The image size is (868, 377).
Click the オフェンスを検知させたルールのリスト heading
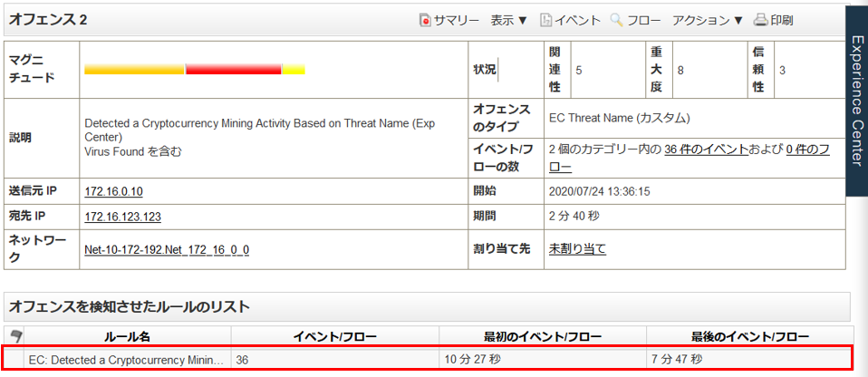(x=130, y=306)
